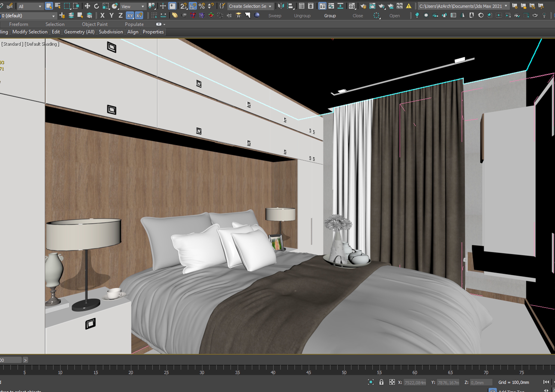The height and width of the screenshot is (392, 555).
Task: Toggle Select and Manipulate crosshair
Action: point(163,6)
